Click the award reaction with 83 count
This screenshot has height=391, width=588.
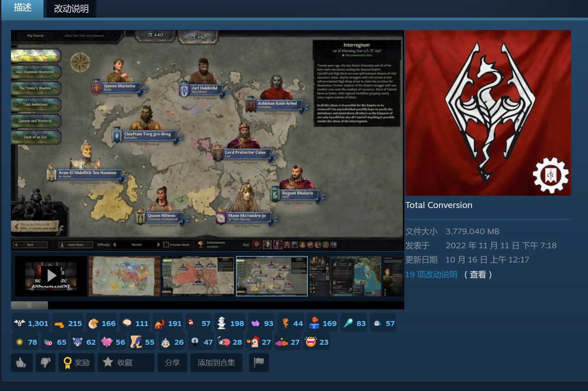[x=354, y=323]
